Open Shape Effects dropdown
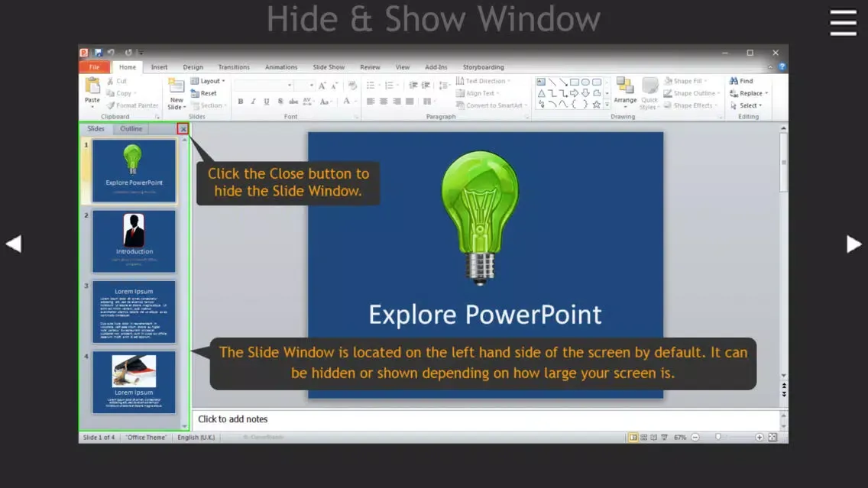Image resolution: width=868 pixels, height=488 pixels. click(x=691, y=105)
